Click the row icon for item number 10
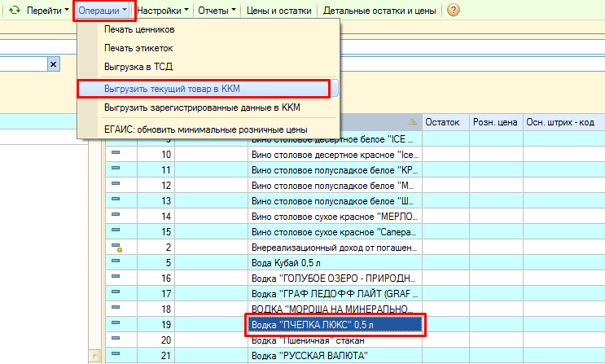 pyautogui.click(x=116, y=152)
